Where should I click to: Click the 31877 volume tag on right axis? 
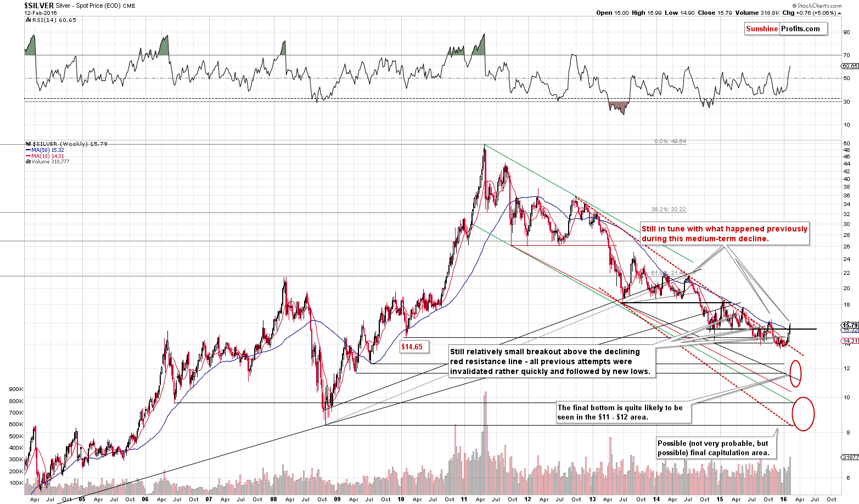[850, 457]
